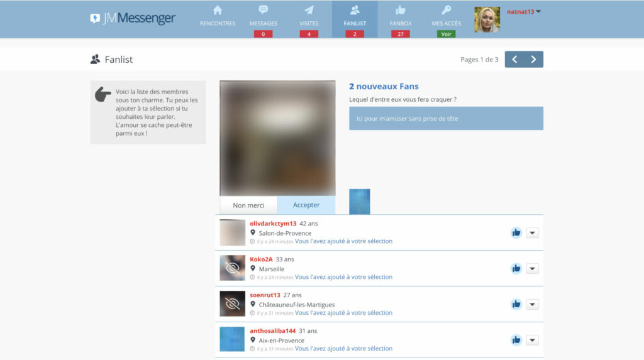Screen dimensions: 644x360
Task: Expand options dropdown for Koko2A
Action: point(532,268)
